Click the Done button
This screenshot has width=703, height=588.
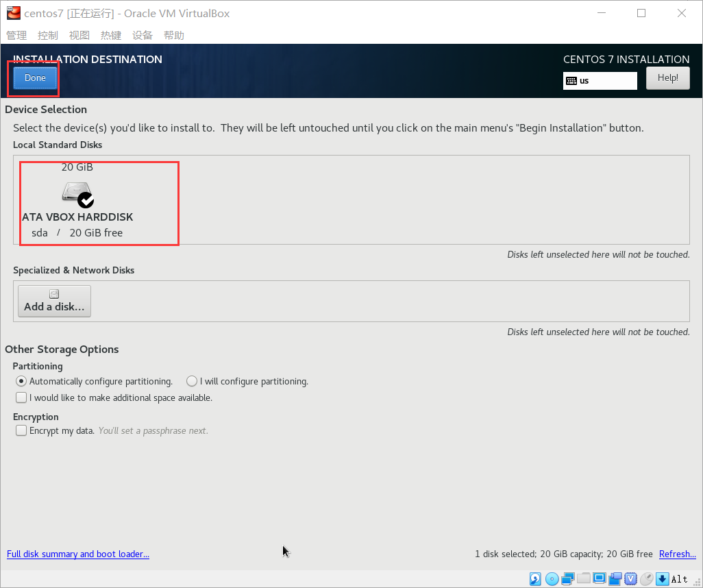point(35,78)
